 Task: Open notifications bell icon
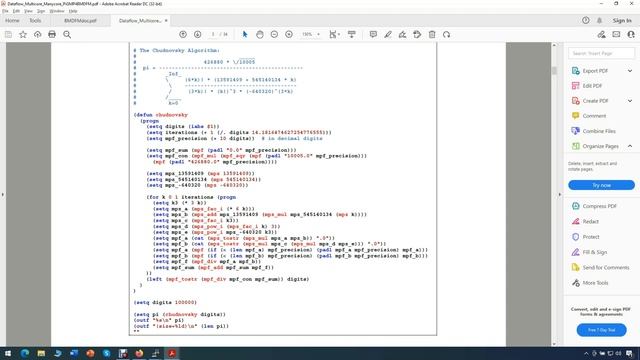click(x=599, y=20)
